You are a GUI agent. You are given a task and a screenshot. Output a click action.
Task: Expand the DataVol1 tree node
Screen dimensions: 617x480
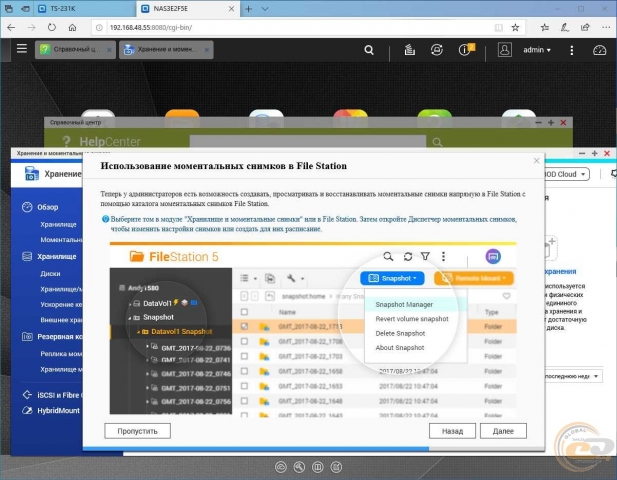point(130,304)
